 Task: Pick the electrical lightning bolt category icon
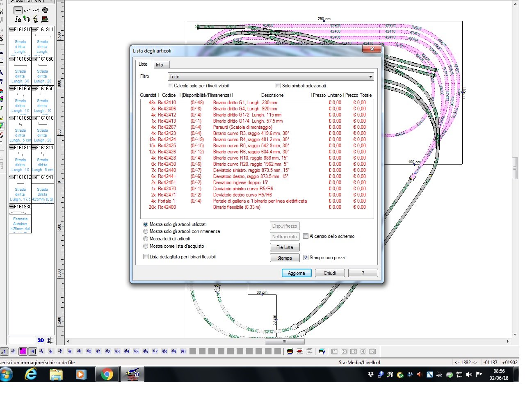(36, 19)
